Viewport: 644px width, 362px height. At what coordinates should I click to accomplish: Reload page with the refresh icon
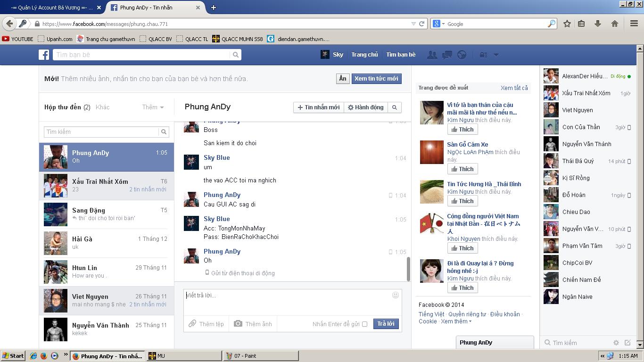pyautogui.click(x=422, y=24)
